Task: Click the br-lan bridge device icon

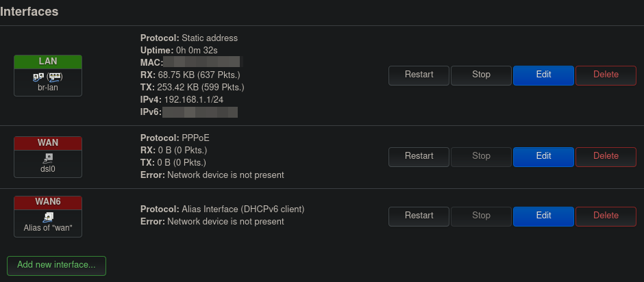Action: tap(48, 77)
